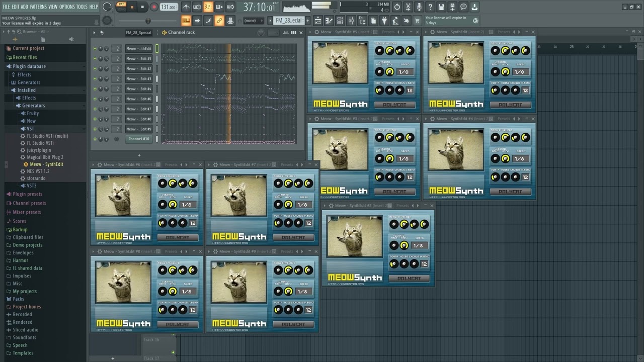Click the Meow ..Edit #6 channel button
Viewport: 644px width, 362px height.
[x=138, y=99]
